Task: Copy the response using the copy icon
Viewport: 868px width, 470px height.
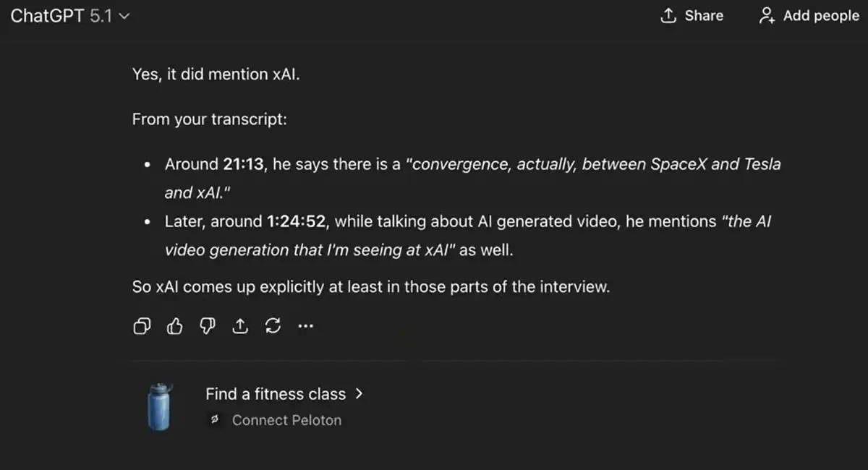Action: [x=142, y=327]
